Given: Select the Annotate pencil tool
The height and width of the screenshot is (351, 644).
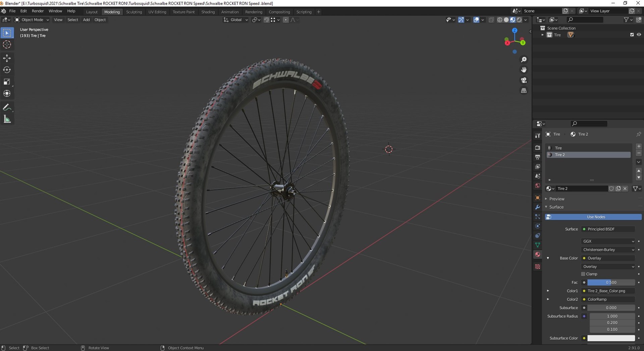Looking at the screenshot, I should (x=7, y=107).
